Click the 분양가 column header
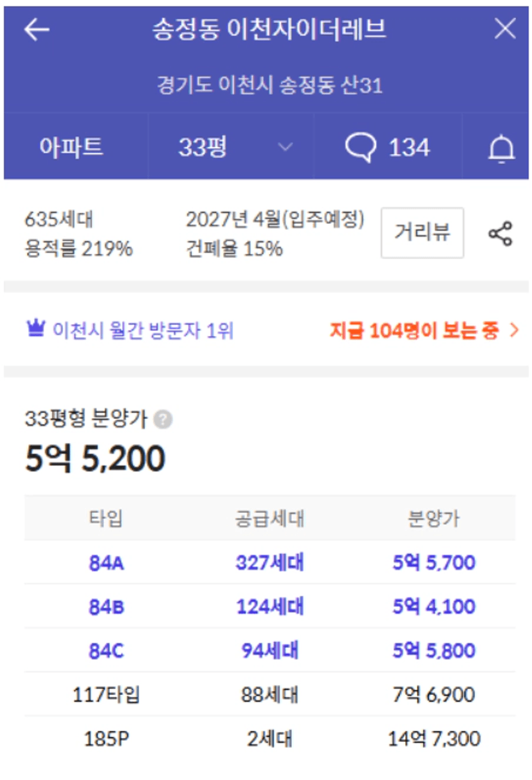The width and height of the screenshot is (532, 780). click(x=434, y=519)
